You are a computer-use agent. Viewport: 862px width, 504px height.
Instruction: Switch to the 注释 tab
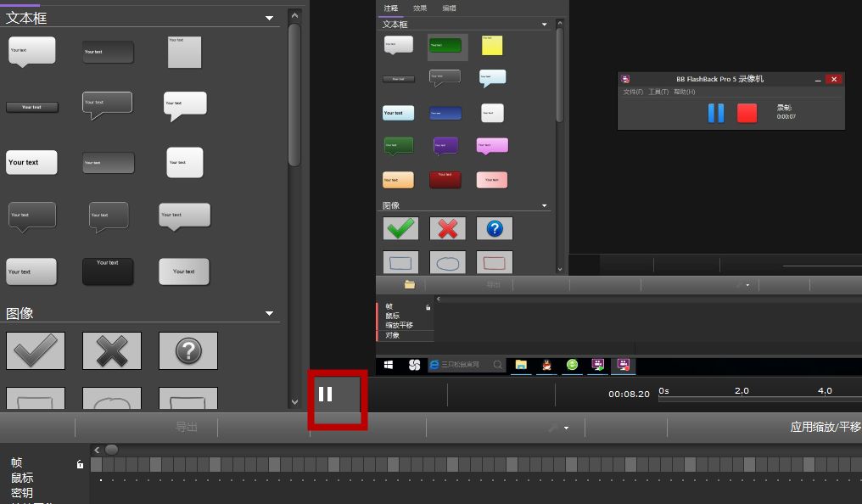[x=391, y=8]
